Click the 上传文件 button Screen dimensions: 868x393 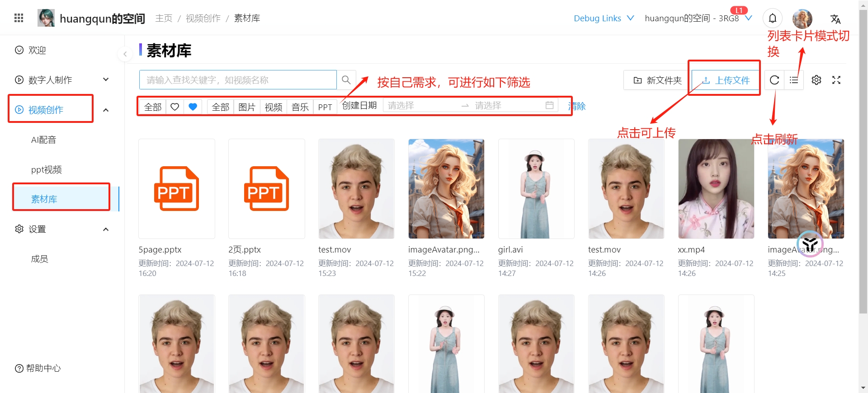coord(726,80)
